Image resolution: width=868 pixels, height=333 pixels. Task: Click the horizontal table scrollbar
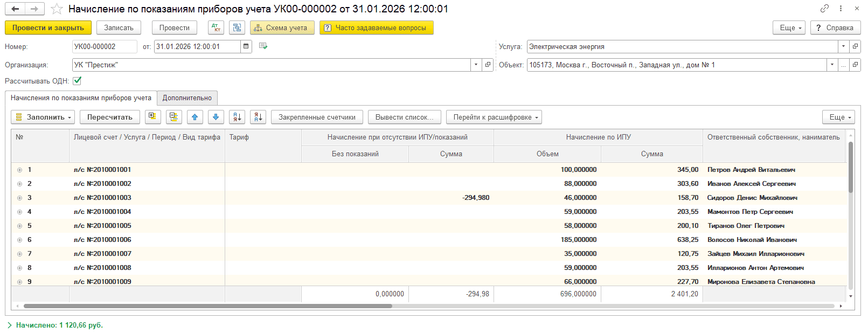(x=207, y=306)
